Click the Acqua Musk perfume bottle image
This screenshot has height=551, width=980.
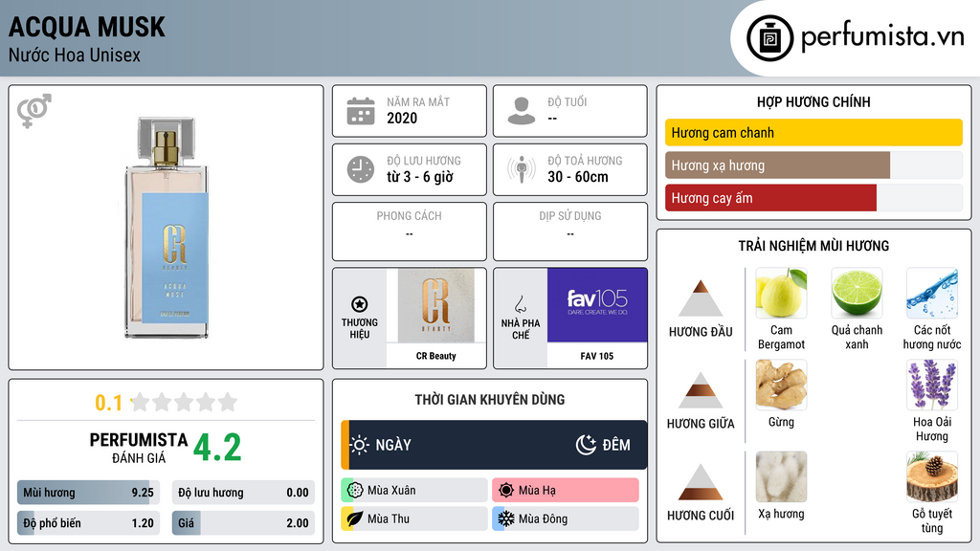click(167, 228)
